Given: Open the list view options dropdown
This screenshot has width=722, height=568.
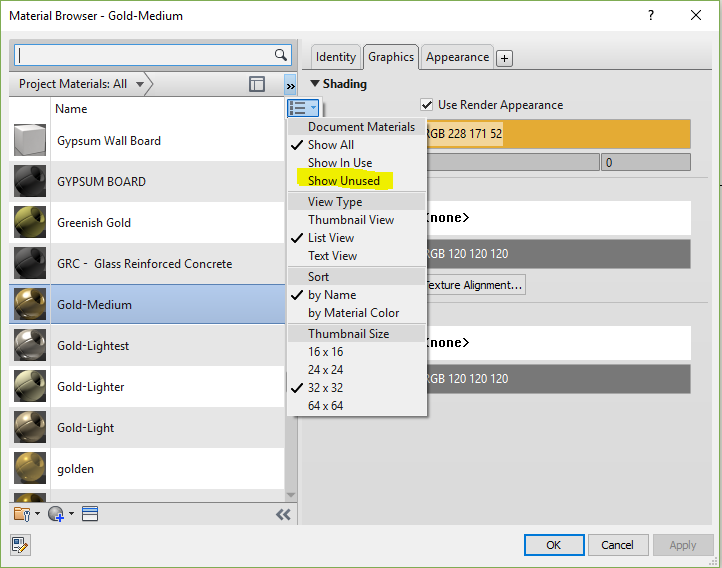Looking at the screenshot, I should pos(302,108).
